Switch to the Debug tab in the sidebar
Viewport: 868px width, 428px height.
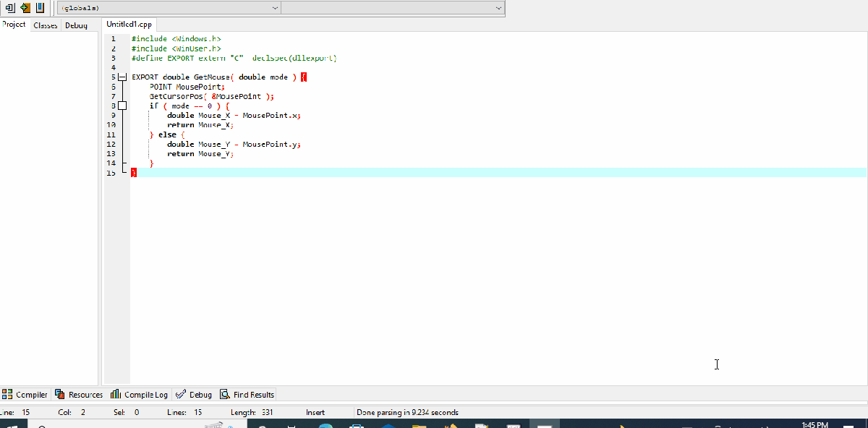coord(77,24)
